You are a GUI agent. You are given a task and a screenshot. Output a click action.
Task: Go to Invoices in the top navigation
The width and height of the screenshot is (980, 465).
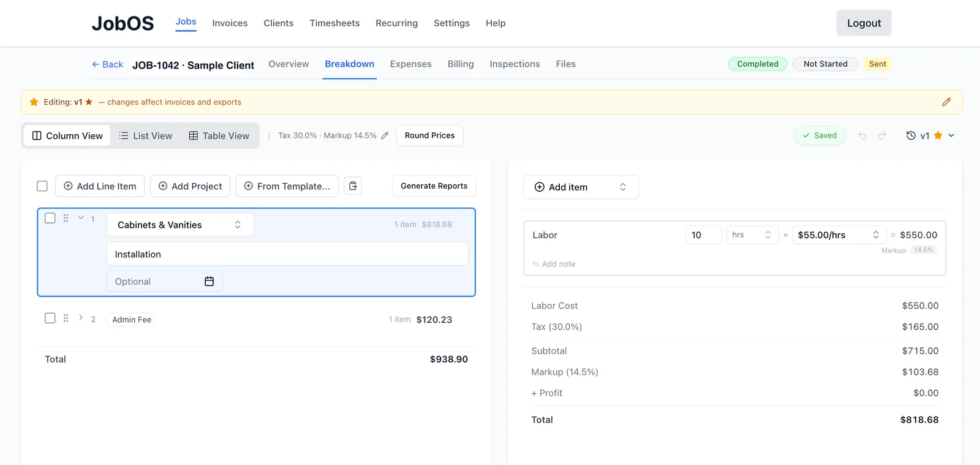click(230, 23)
